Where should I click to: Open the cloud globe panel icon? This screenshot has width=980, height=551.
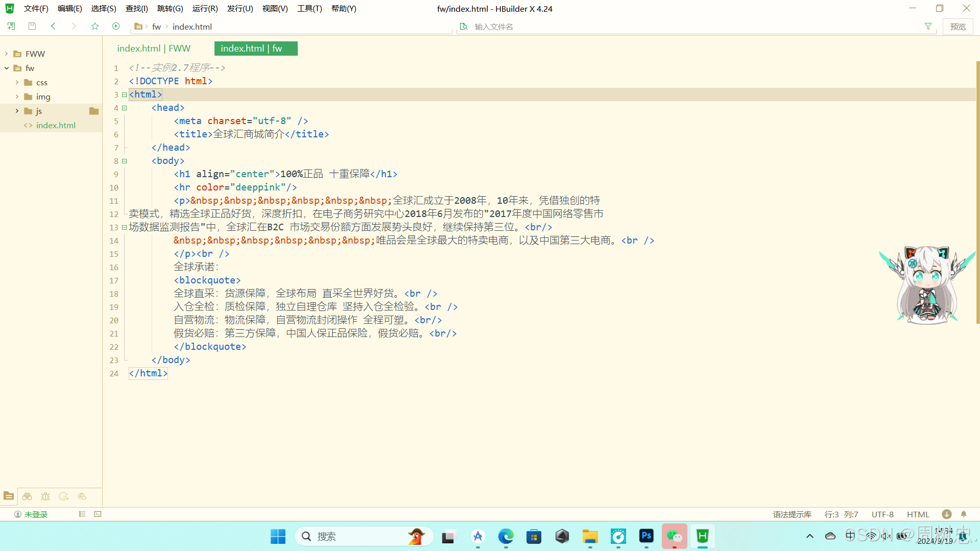coord(82,496)
